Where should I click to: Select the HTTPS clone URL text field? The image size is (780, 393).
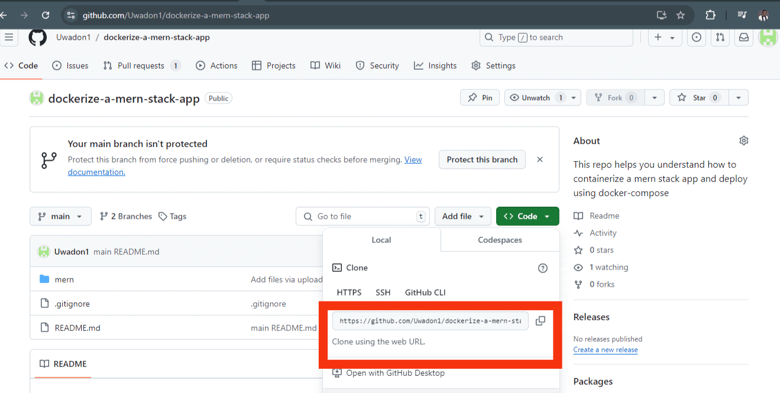point(430,321)
